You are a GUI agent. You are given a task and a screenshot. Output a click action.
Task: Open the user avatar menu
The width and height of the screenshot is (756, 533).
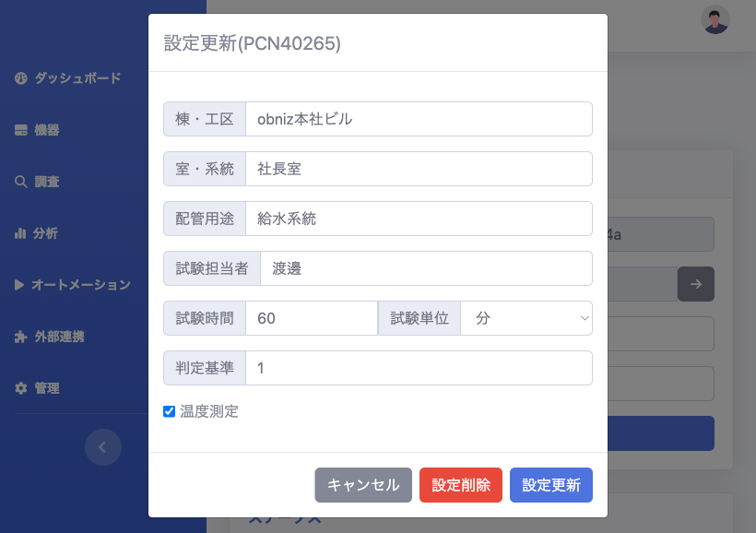[715, 20]
